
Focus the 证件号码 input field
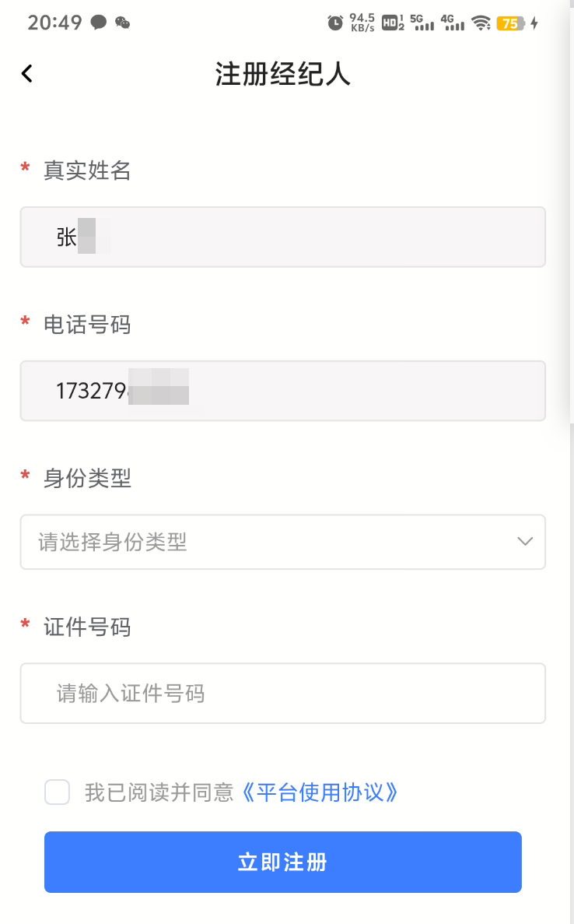282,693
